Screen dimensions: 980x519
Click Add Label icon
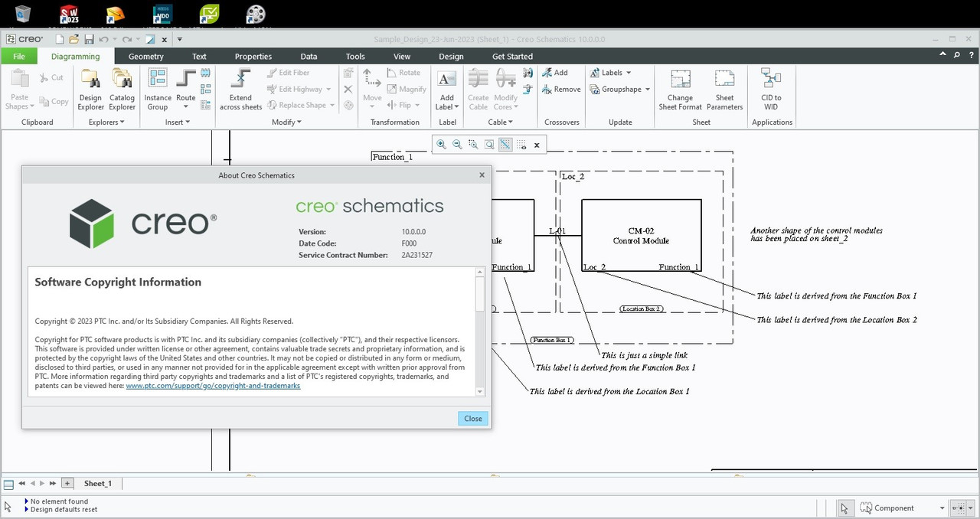pos(446,79)
